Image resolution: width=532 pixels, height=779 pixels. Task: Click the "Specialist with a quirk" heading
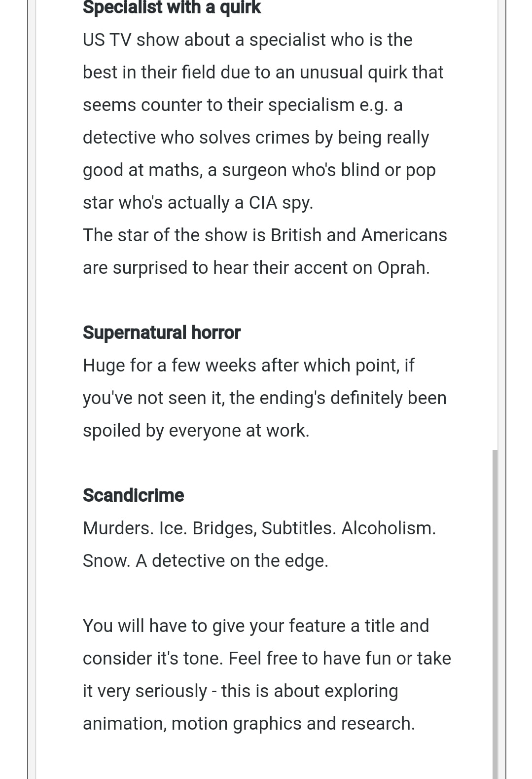pos(172,8)
